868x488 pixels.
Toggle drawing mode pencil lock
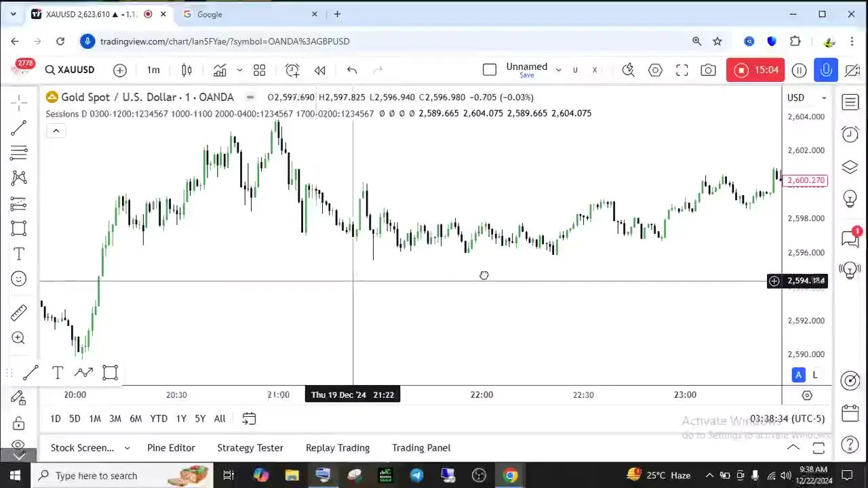click(19, 399)
